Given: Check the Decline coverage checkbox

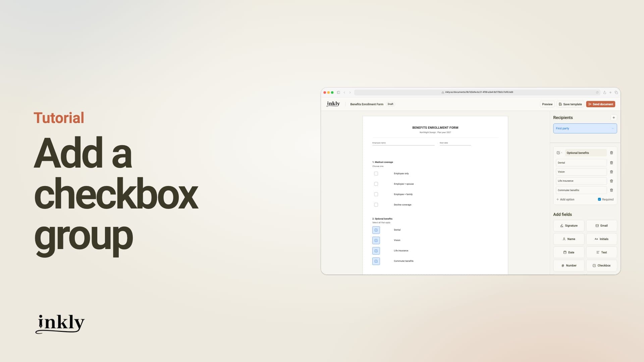Looking at the screenshot, I should coord(376,205).
